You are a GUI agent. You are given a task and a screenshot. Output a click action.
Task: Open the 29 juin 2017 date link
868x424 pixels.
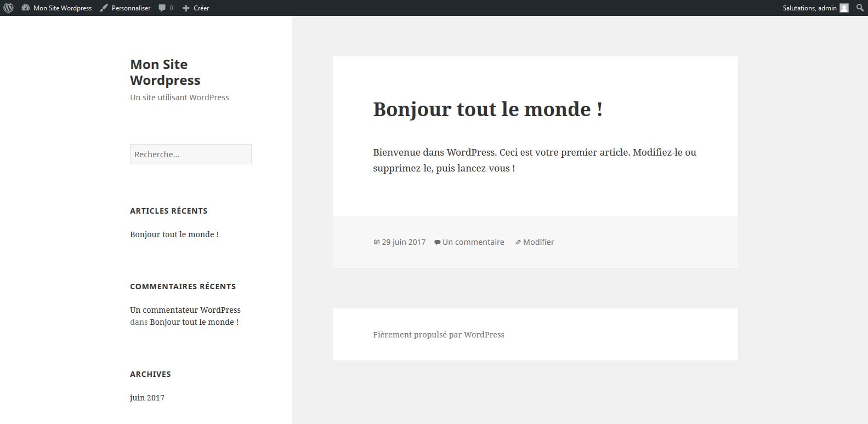(404, 242)
